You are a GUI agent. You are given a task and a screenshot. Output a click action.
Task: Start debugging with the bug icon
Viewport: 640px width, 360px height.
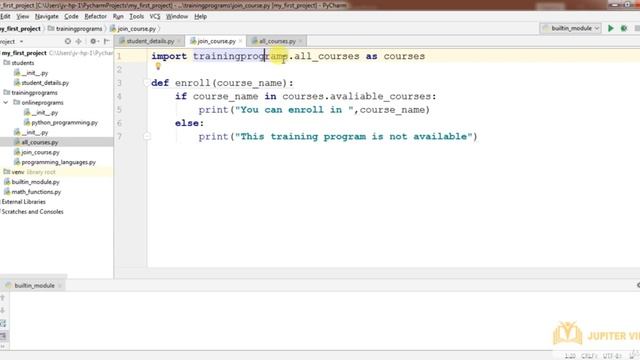click(624, 28)
